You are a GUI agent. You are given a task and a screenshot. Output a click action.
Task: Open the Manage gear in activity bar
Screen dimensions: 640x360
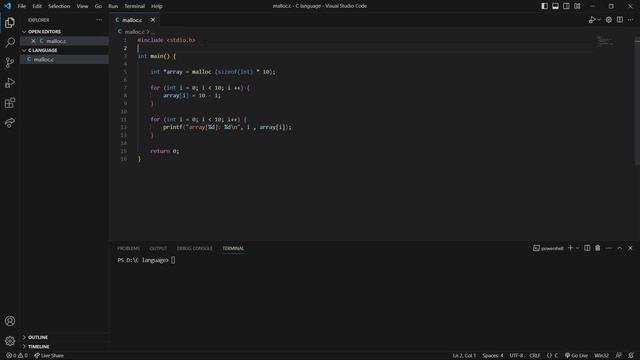click(x=10, y=341)
